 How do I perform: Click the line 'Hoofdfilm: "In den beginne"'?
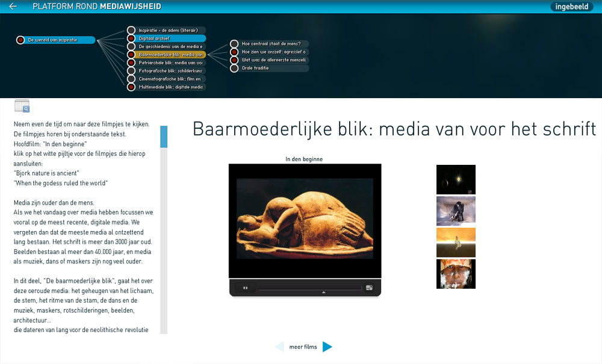tap(51, 144)
